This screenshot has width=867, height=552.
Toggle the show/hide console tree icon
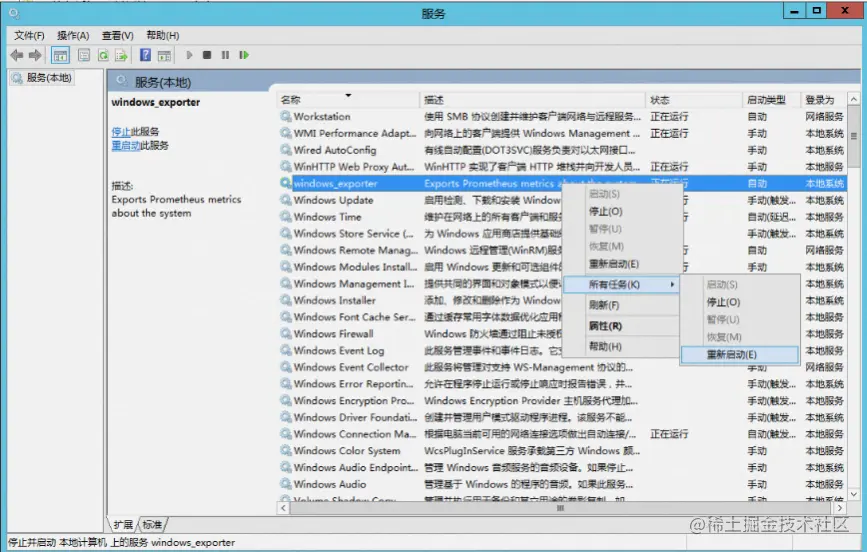pyautogui.click(x=60, y=55)
